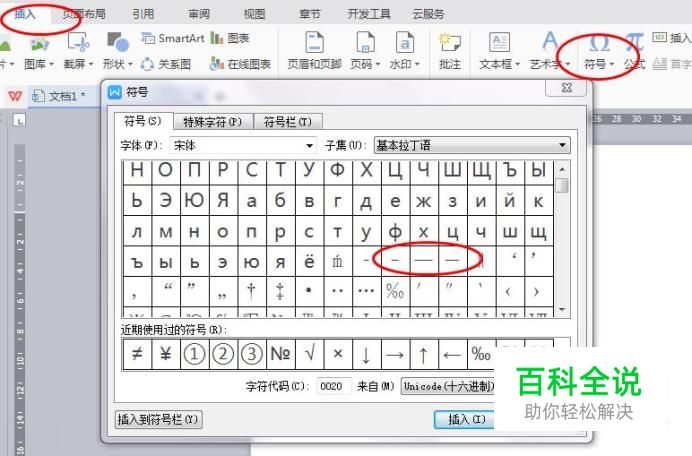
Task: Select the … ellipsis symbol cell
Action: point(366,291)
